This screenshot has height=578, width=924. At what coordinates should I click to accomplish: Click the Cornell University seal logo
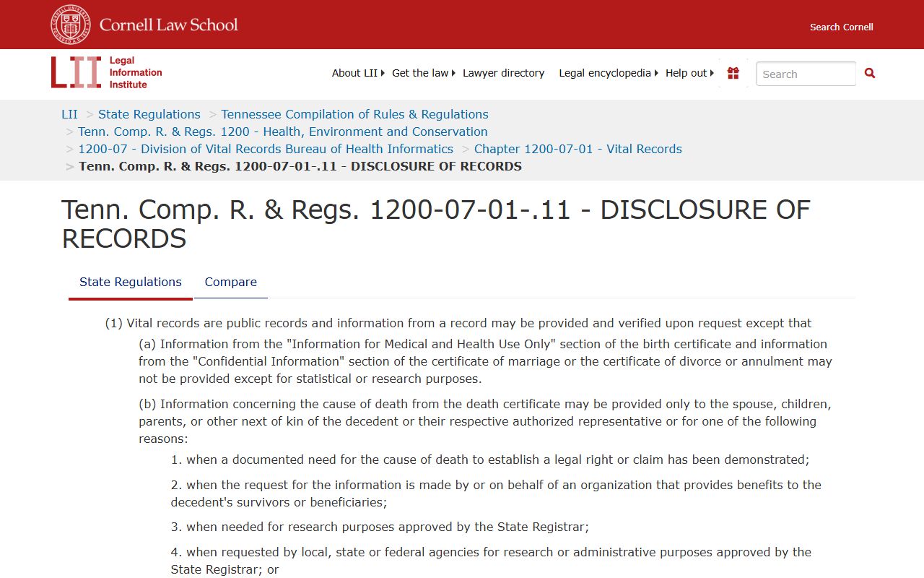tap(71, 25)
